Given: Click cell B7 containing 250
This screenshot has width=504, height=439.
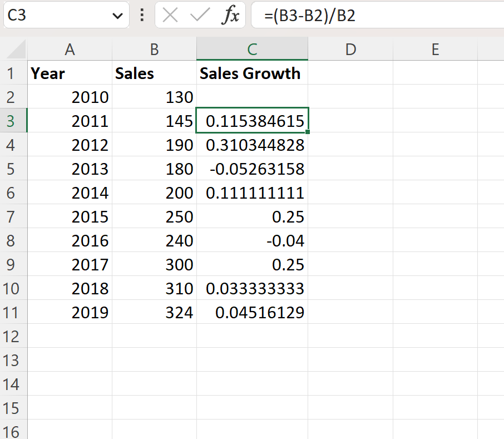Looking at the screenshot, I should [154, 217].
